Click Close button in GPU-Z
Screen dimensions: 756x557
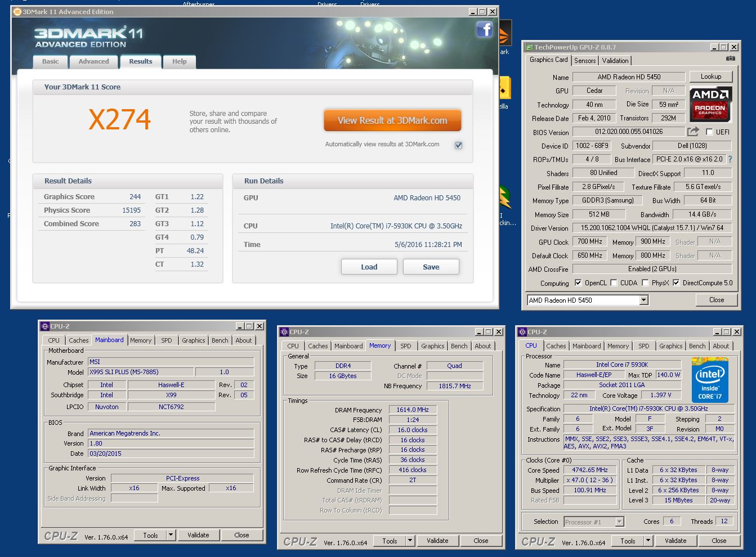point(717,300)
